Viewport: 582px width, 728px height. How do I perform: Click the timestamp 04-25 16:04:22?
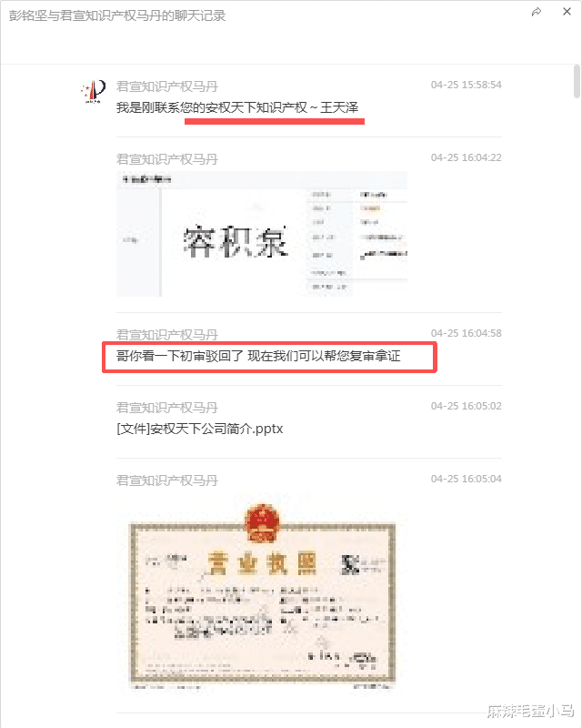466,157
